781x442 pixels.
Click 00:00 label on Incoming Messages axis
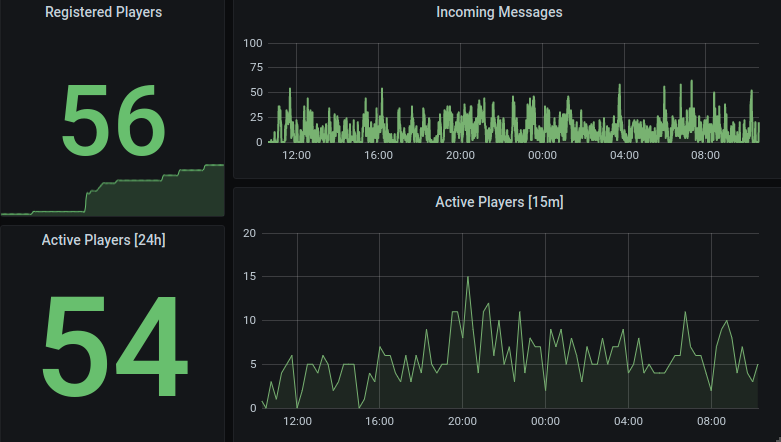click(x=542, y=155)
